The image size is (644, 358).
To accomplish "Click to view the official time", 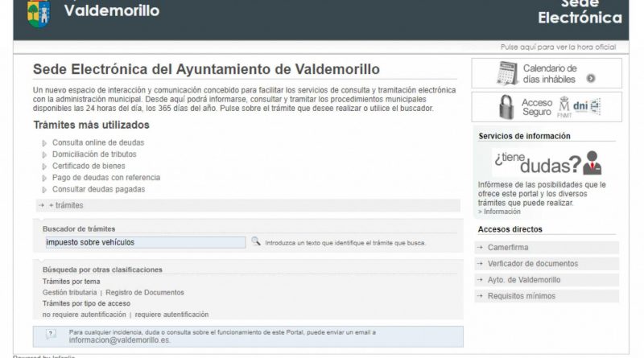I will [557, 47].
